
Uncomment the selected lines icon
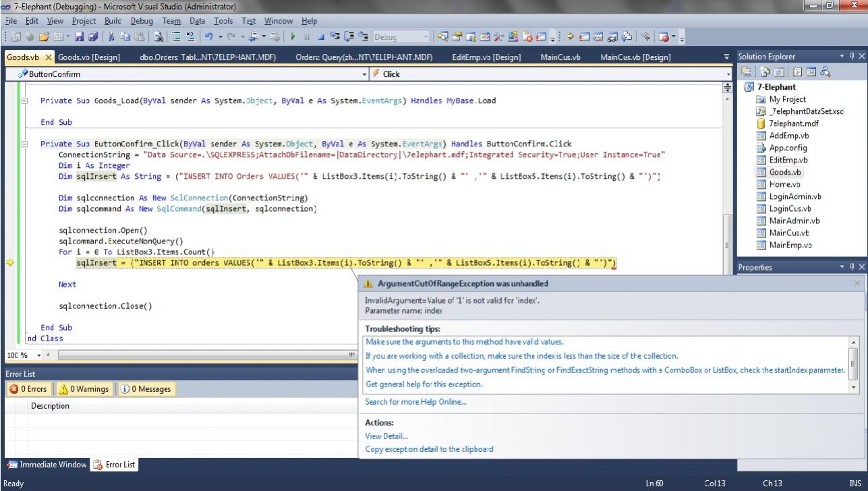pyautogui.click(x=190, y=37)
